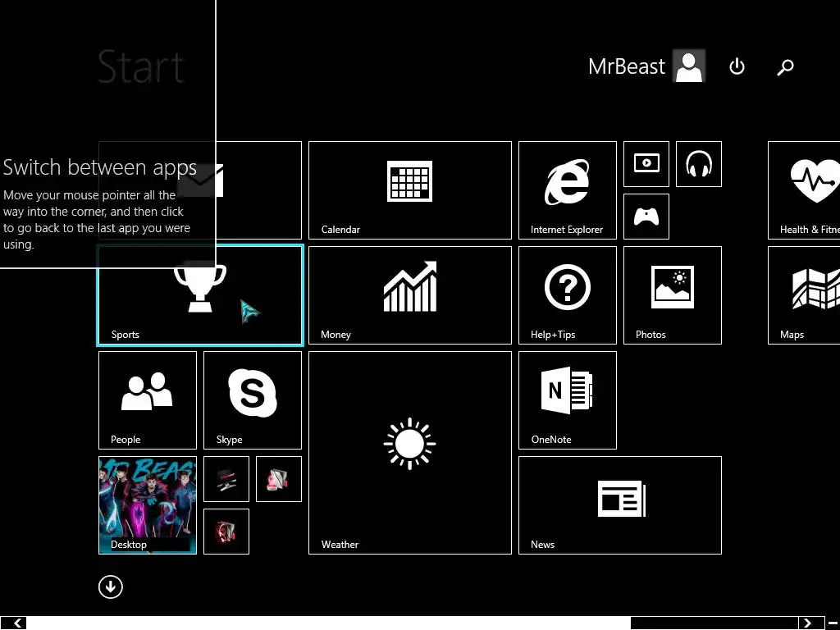
Task: Open the Photos tile
Action: click(673, 295)
